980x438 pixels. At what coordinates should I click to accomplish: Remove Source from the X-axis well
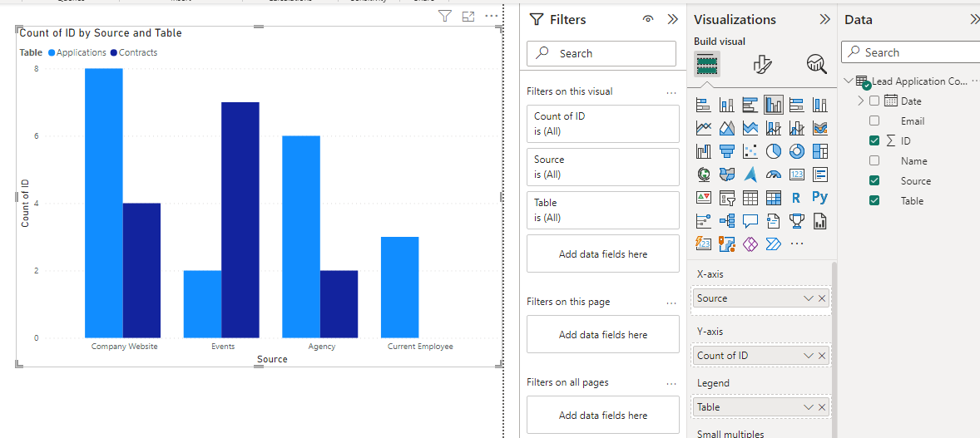[x=822, y=298]
